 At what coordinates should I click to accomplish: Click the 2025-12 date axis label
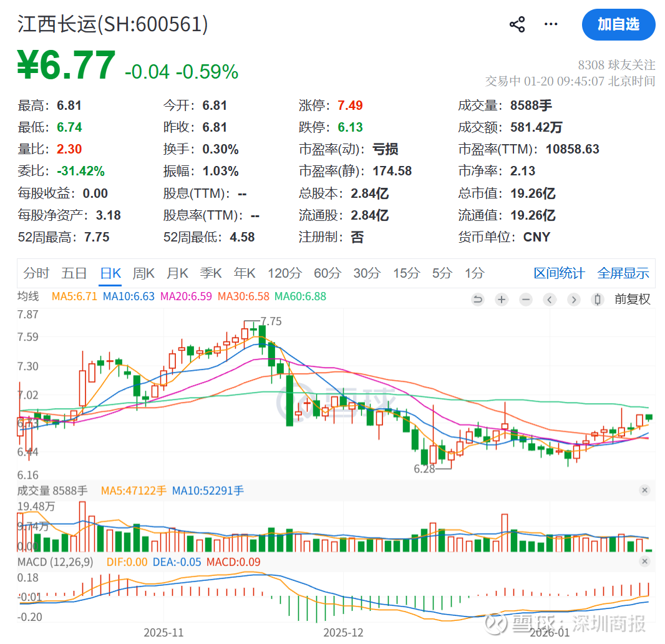coord(343,633)
